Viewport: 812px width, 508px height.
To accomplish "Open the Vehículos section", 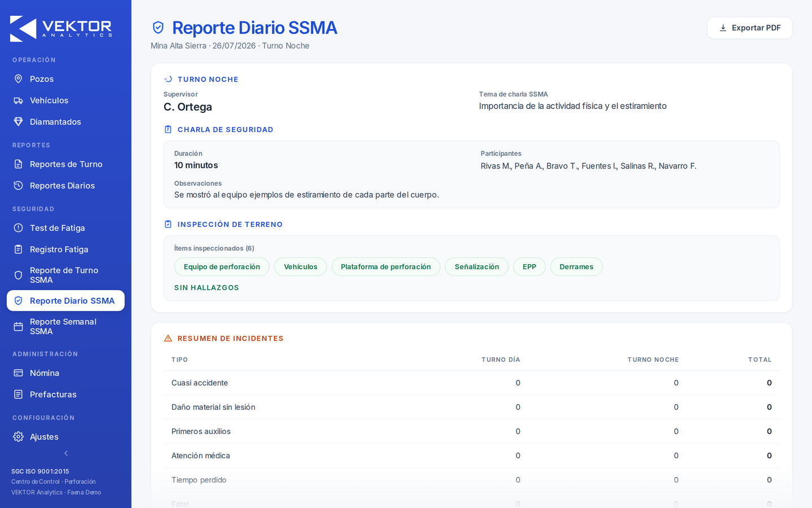I will (65, 100).
